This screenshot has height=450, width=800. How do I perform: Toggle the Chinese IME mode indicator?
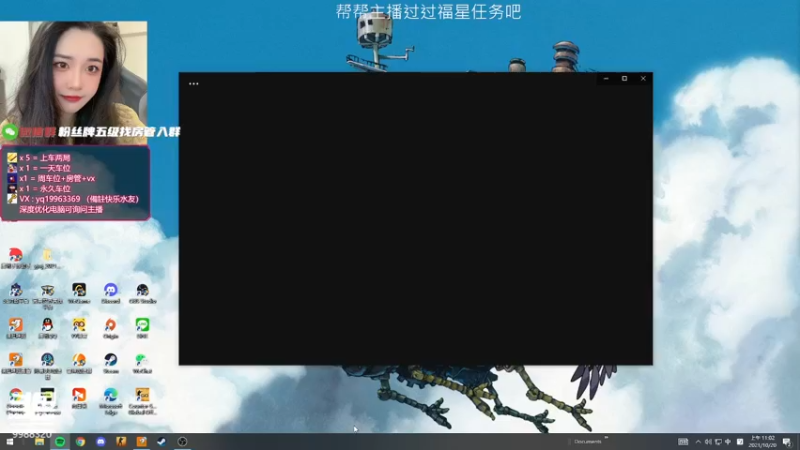pos(728,442)
